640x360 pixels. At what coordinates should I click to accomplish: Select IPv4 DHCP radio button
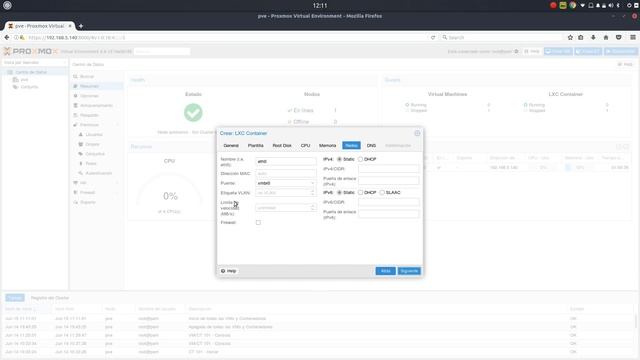(x=360, y=159)
